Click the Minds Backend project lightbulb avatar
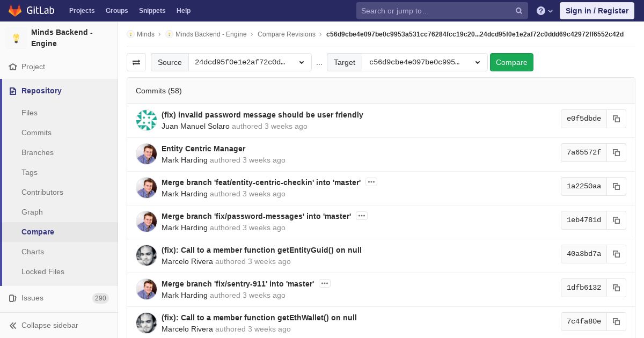The image size is (644, 338). [16, 38]
